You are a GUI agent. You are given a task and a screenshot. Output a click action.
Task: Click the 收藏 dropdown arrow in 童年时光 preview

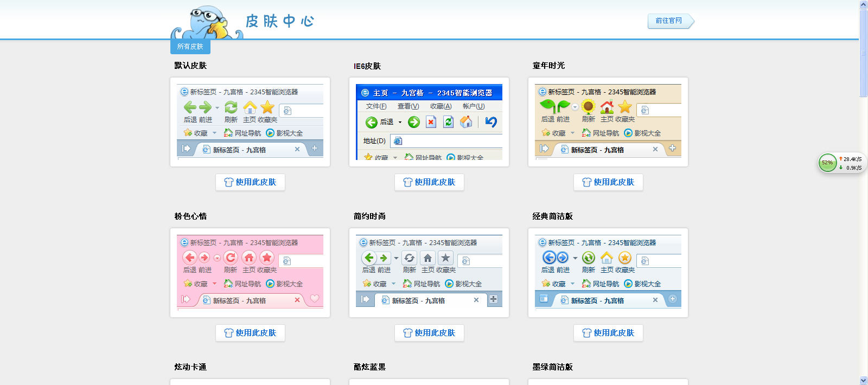coord(572,133)
